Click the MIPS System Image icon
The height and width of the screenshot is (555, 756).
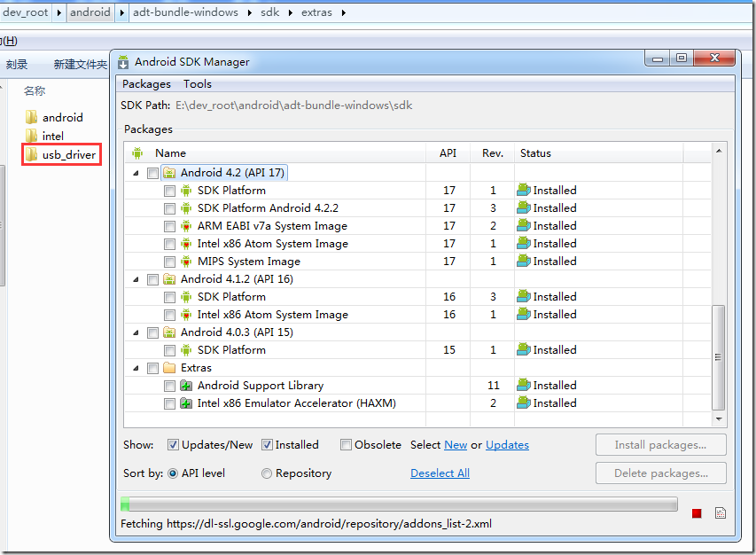(186, 262)
